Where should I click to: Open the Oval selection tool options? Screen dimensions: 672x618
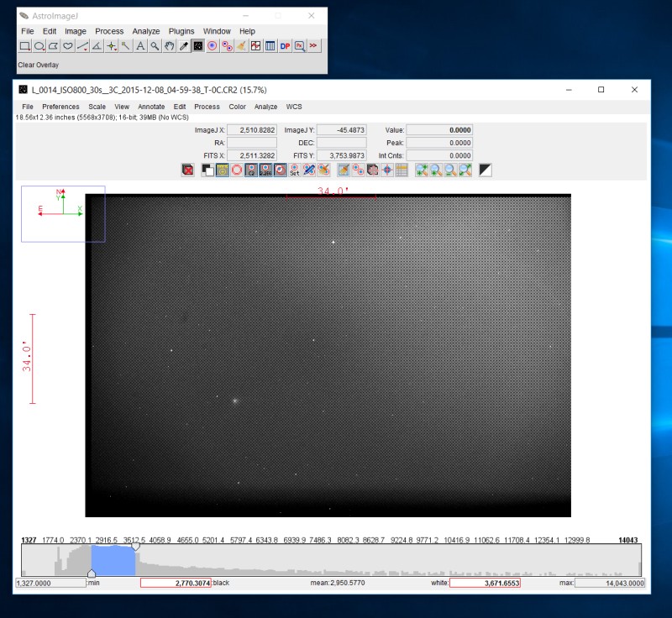click(39, 46)
